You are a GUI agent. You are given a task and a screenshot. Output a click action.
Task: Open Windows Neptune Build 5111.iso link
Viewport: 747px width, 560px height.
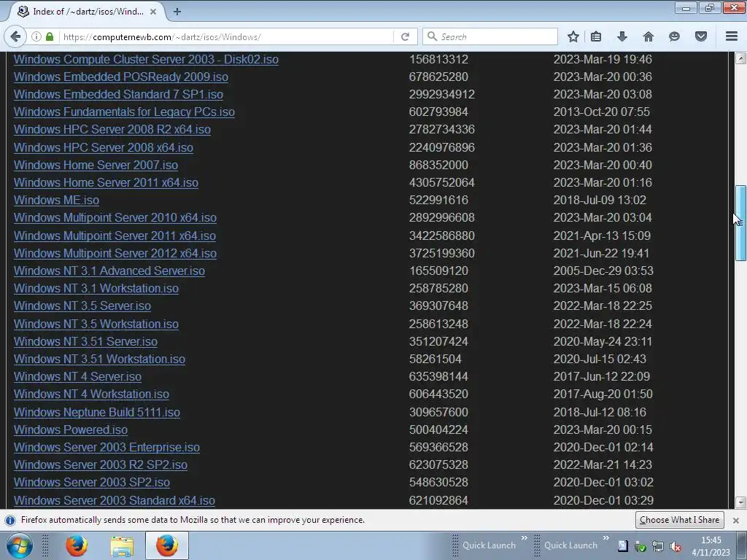pyautogui.click(x=97, y=413)
